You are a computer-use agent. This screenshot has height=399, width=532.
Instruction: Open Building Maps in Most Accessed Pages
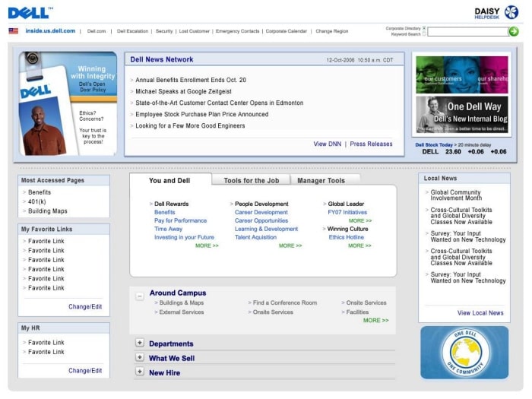pos(47,211)
